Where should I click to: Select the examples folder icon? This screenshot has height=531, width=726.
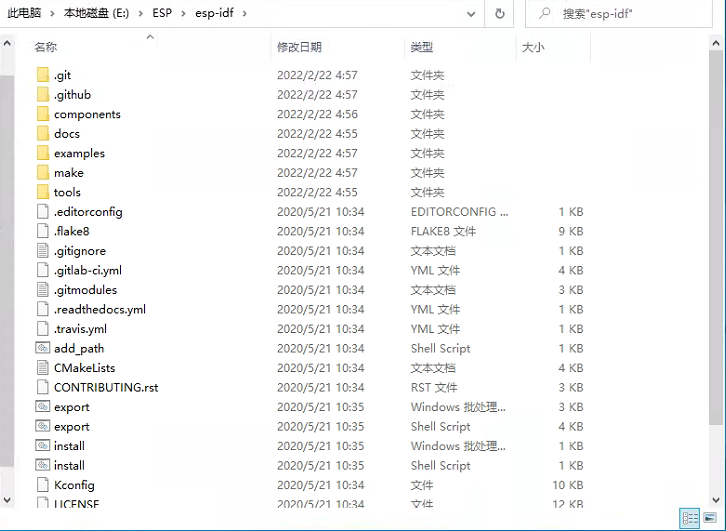(43, 152)
